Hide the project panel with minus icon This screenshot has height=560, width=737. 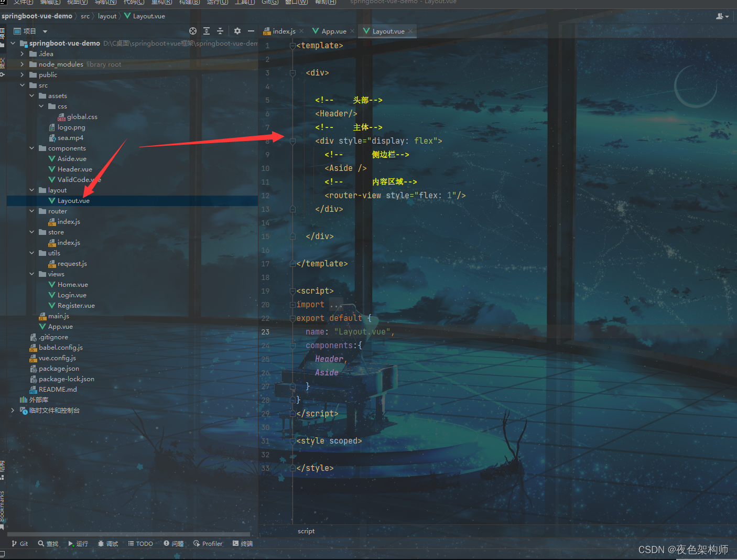[x=251, y=31]
